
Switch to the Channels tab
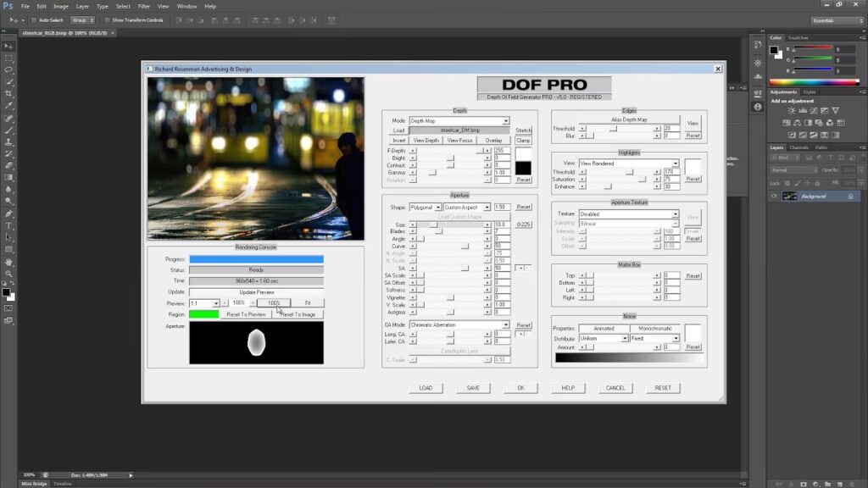click(798, 147)
